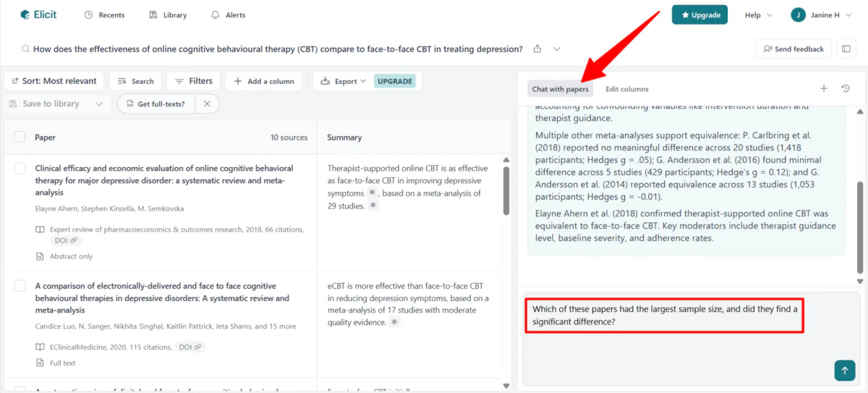Open the Library page

(x=168, y=14)
